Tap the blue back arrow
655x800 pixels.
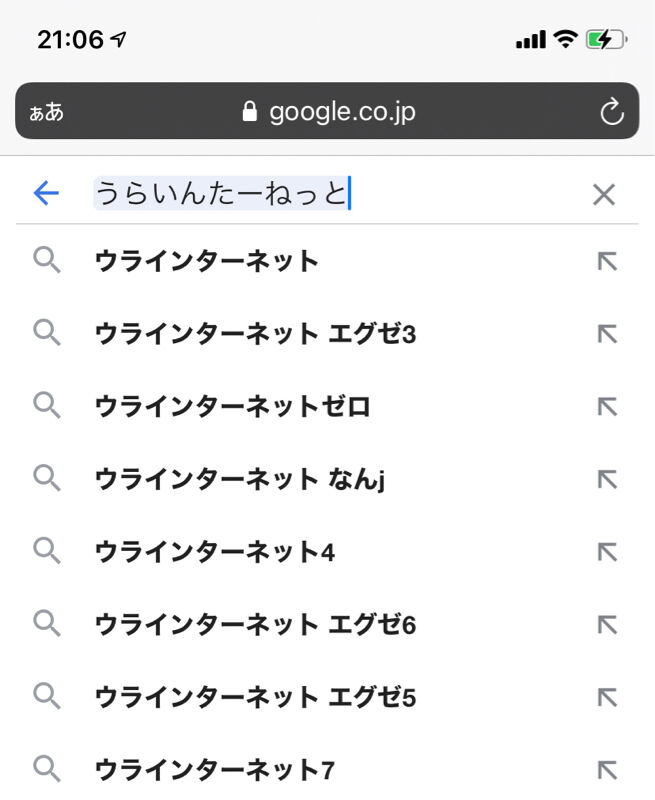click(x=46, y=193)
